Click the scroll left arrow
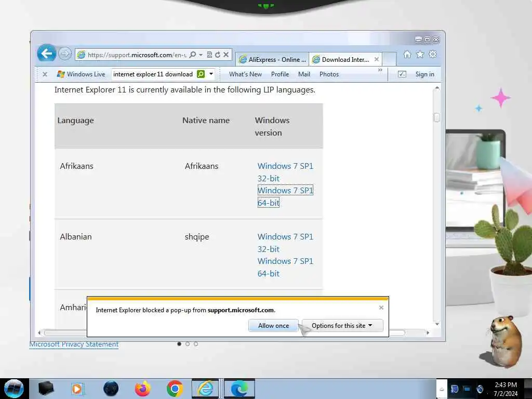Viewport: 532px width, 399px height. [x=39, y=332]
